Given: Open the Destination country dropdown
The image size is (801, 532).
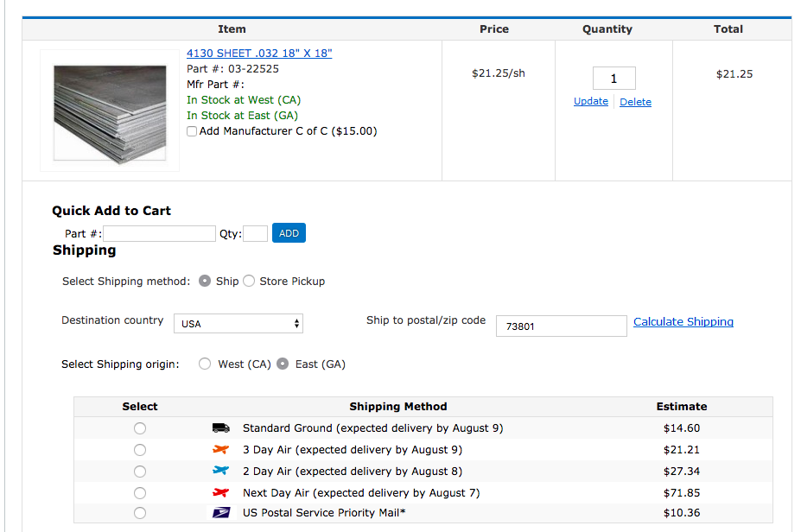Looking at the screenshot, I should pos(238,324).
